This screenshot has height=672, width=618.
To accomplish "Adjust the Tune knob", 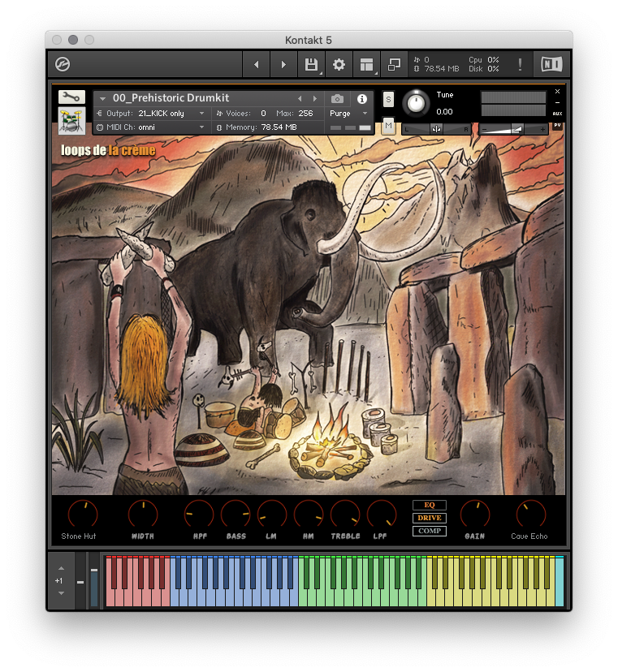I will coord(416,103).
